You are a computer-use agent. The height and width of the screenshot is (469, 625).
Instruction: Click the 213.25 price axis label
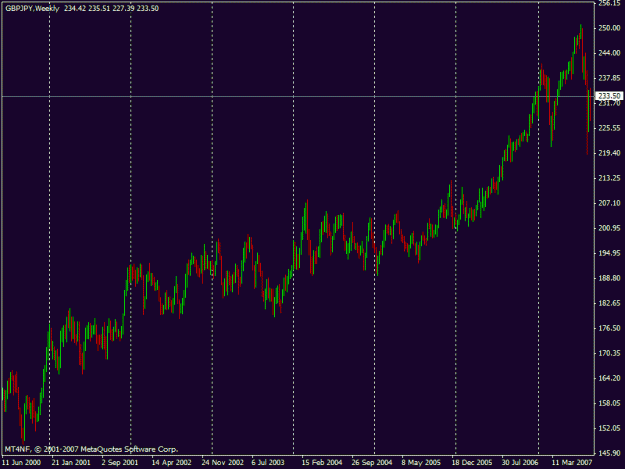click(609, 178)
